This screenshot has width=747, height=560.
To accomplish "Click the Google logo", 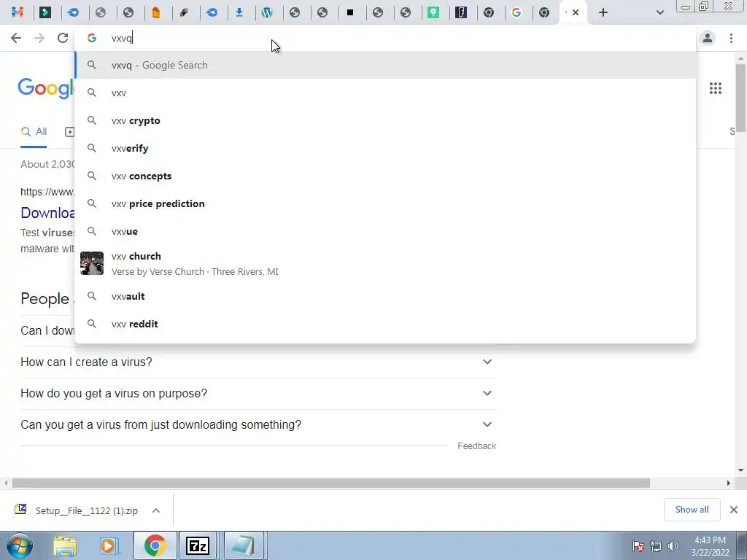I will 46,88.
